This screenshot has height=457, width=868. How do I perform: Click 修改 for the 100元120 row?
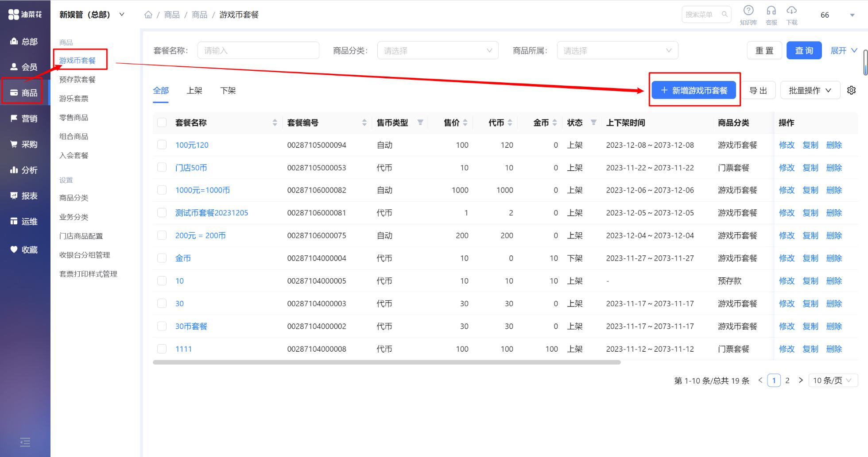787,145
